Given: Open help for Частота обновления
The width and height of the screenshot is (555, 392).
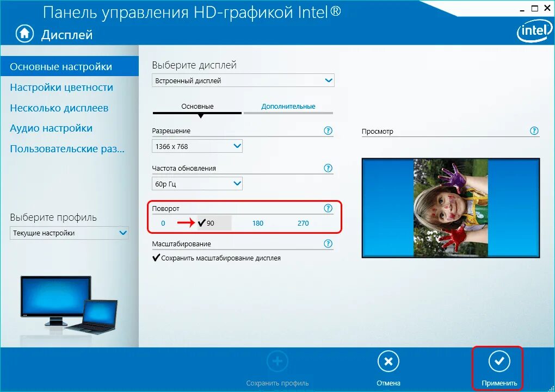Looking at the screenshot, I should [328, 168].
